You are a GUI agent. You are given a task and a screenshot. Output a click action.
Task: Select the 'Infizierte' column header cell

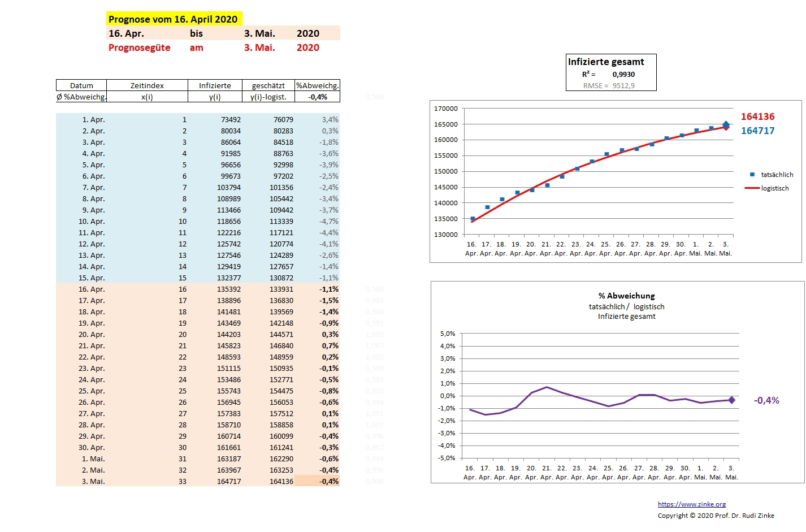pyautogui.click(x=215, y=86)
